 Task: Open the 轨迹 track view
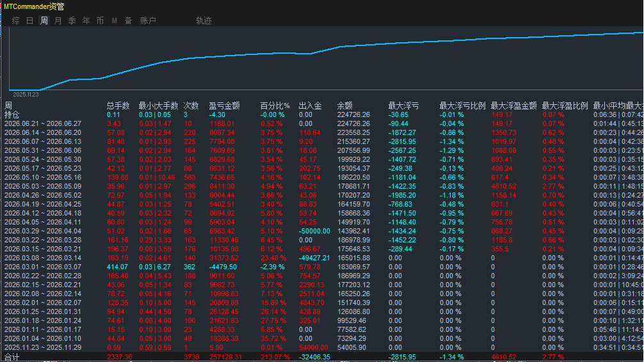(204, 20)
